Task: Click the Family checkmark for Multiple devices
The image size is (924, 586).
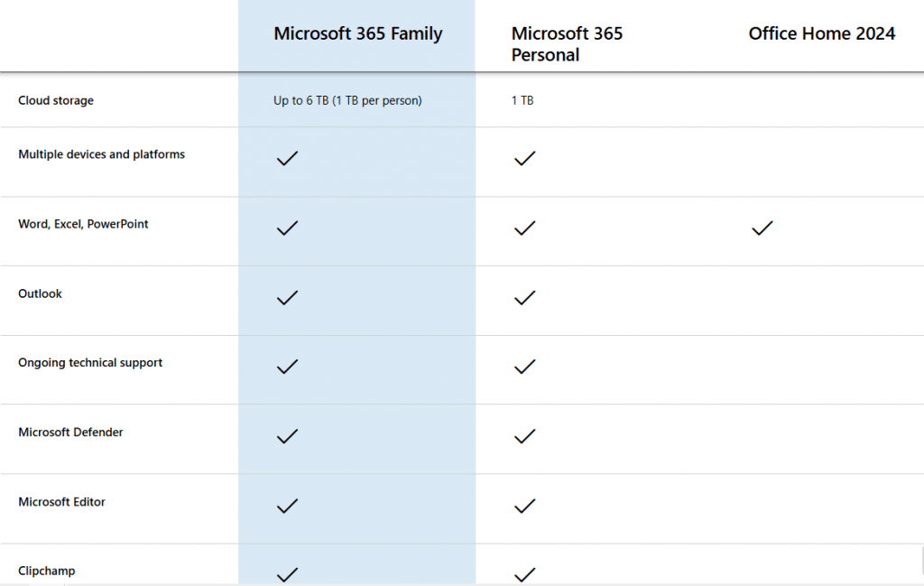Action: (x=287, y=159)
